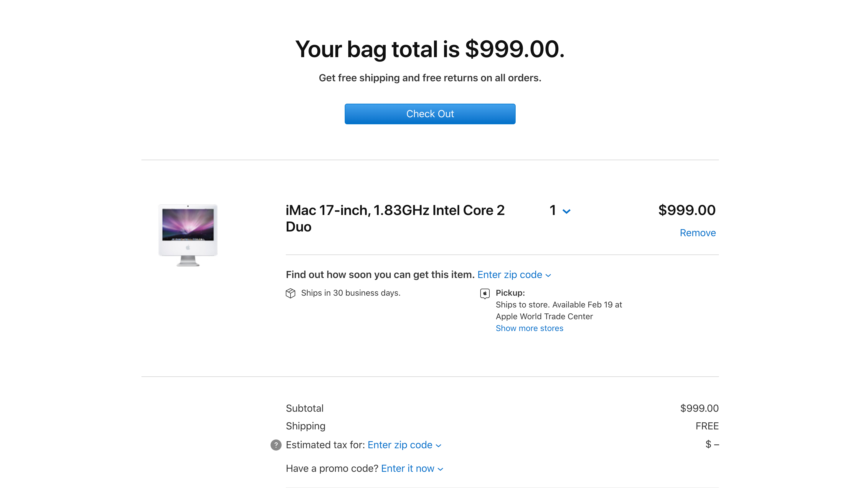Click the Ships in 30 business days text
This screenshot has height=488, width=868.
coord(350,293)
